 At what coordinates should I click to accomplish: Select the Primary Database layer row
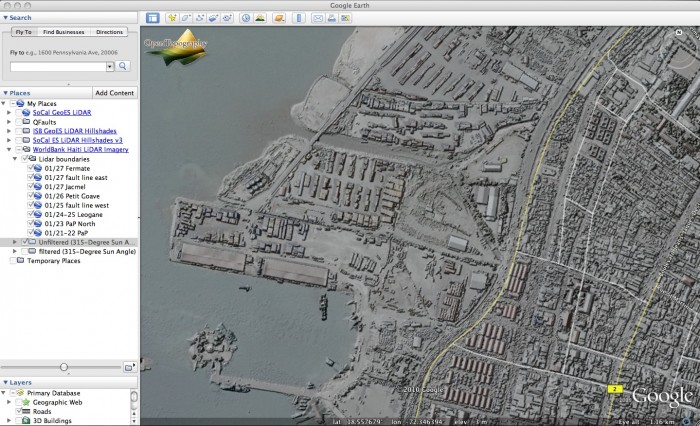point(54,393)
